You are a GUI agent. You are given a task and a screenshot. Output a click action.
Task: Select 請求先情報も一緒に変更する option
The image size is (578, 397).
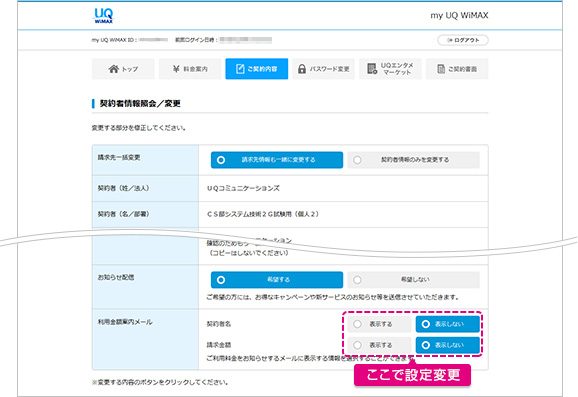[277, 160]
